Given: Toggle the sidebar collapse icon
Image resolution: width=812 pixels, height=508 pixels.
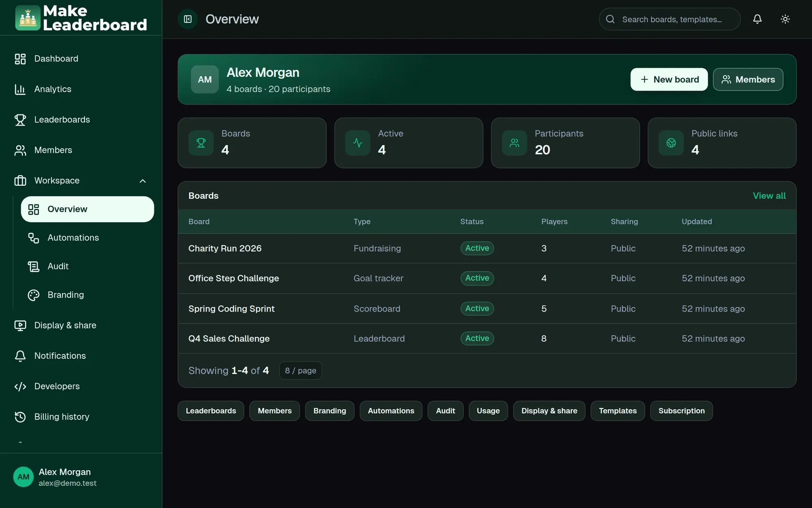Looking at the screenshot, I should click(188, 19).
